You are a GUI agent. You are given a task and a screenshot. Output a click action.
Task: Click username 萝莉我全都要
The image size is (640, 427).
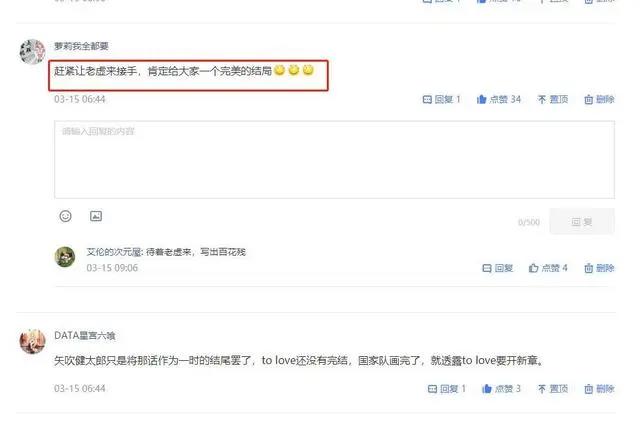[81, 46]
